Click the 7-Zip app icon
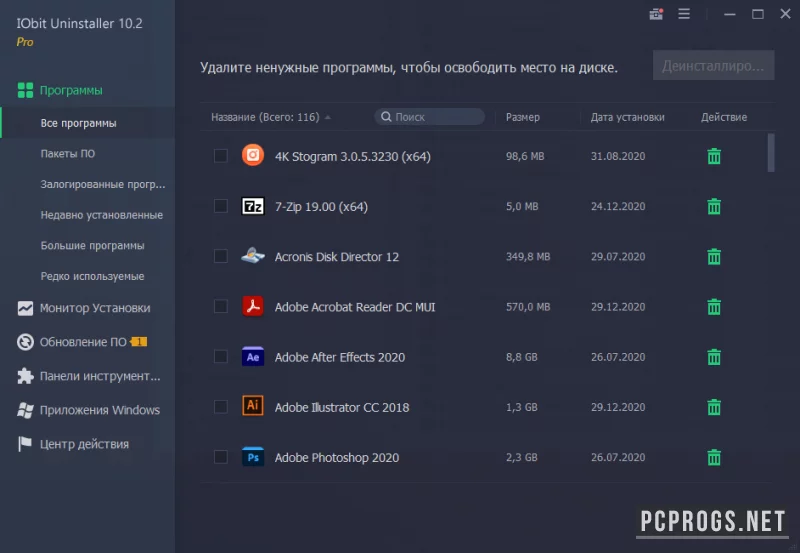 pos(253,206)
